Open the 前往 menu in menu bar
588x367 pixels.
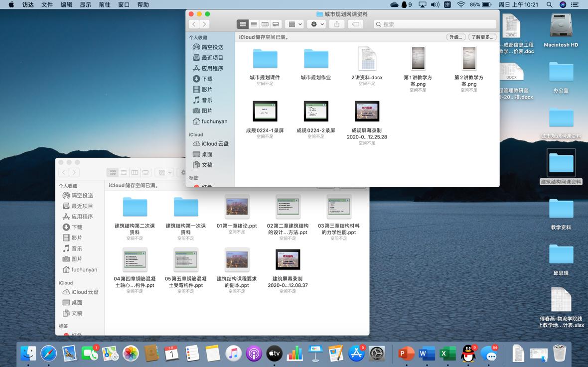105,4
